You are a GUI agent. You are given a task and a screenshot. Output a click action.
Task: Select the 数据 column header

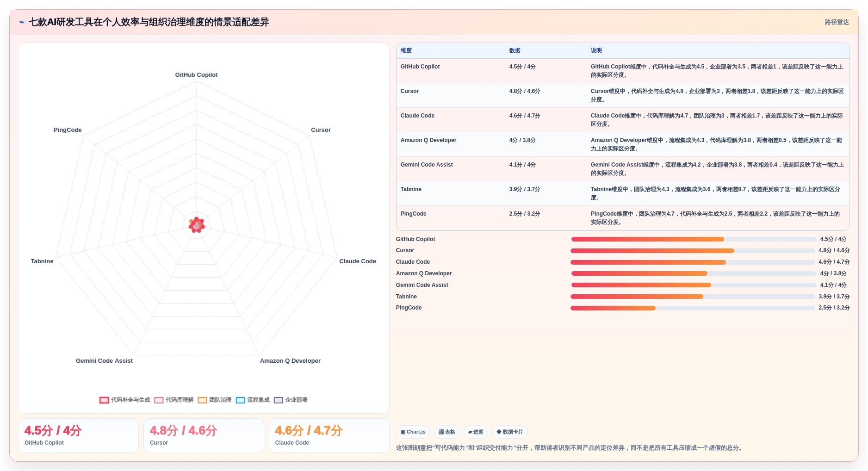(515, 51)
